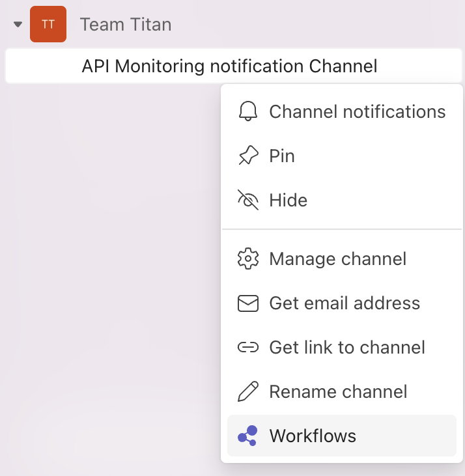Viewport: 465px width, 476px height.
Task: Click the chain link icon
Action: 248,347
